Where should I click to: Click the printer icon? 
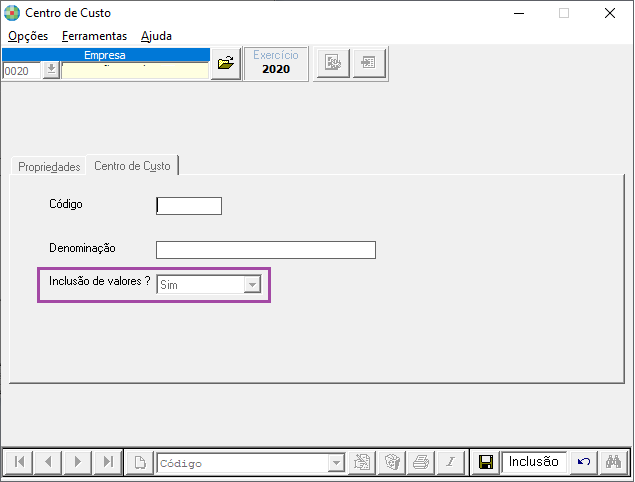[x=421, y=462]
